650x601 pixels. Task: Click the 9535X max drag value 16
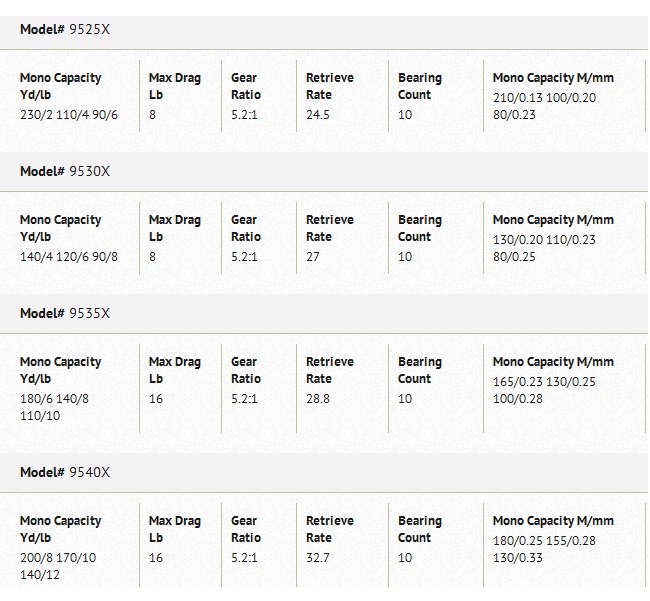(x=156, y=399)
